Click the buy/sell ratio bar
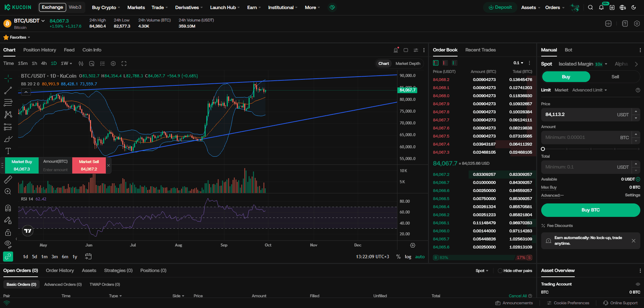 [482, 258]
